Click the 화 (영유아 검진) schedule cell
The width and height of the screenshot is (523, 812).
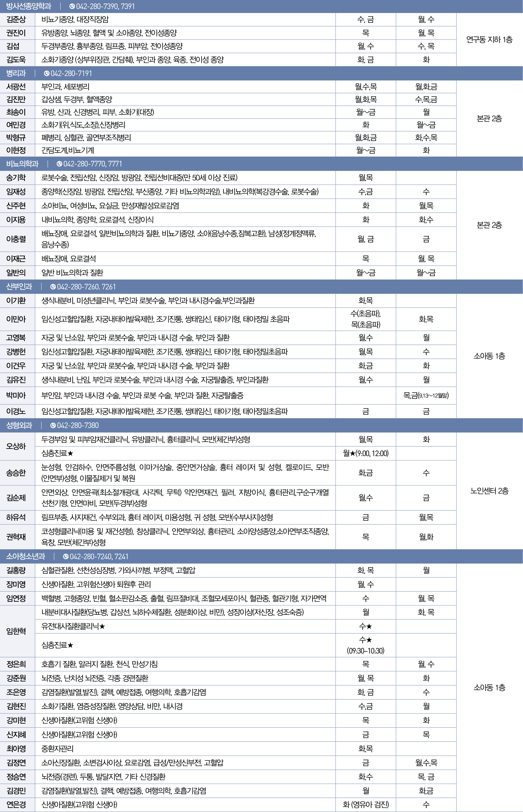click(x=366, y=804)
